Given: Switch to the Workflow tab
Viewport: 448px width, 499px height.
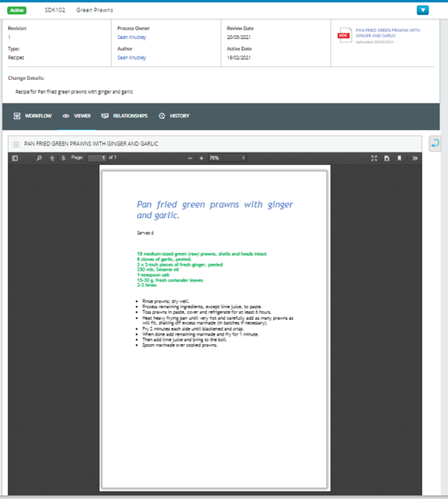Looking at the screenshot, I should pyautogui.click(x=33, y=116).
